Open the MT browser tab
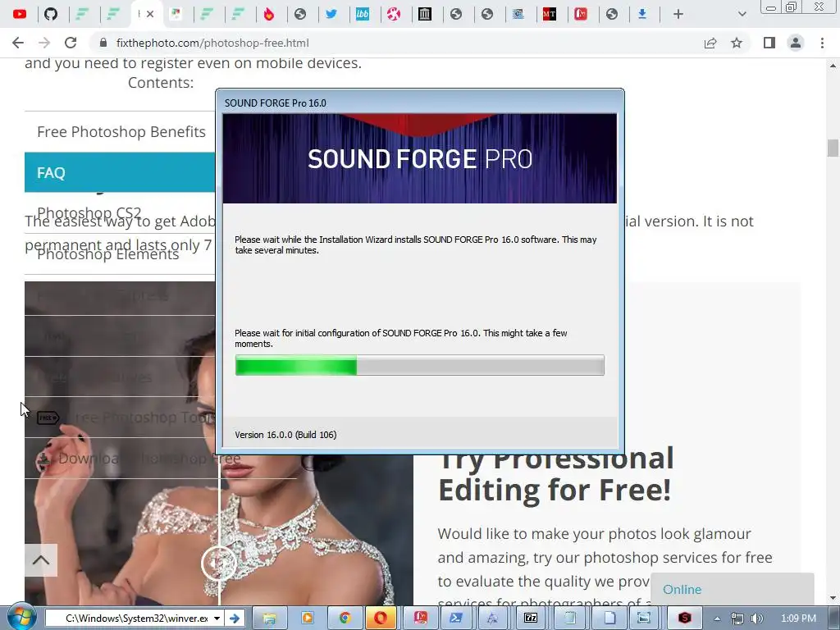 (549, 14)
